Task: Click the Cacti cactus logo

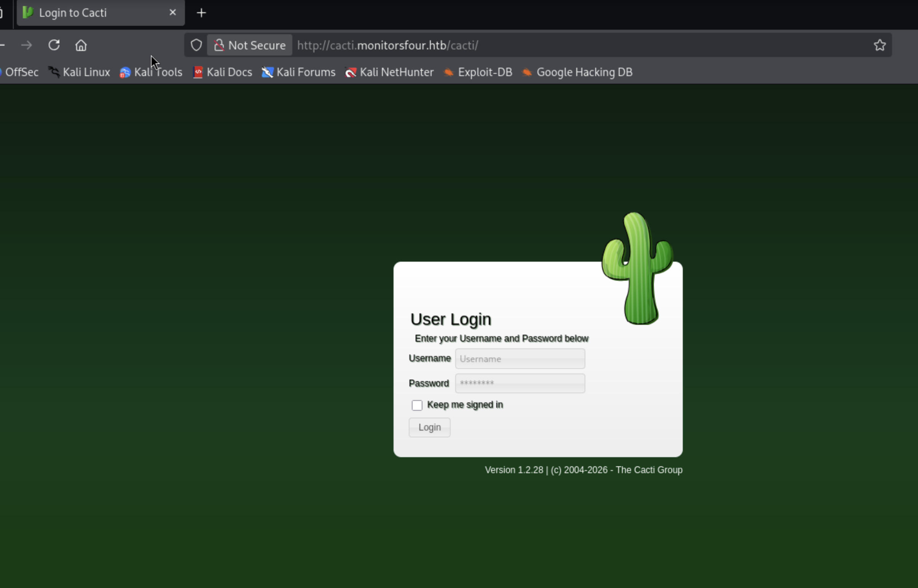Action: 637,269
